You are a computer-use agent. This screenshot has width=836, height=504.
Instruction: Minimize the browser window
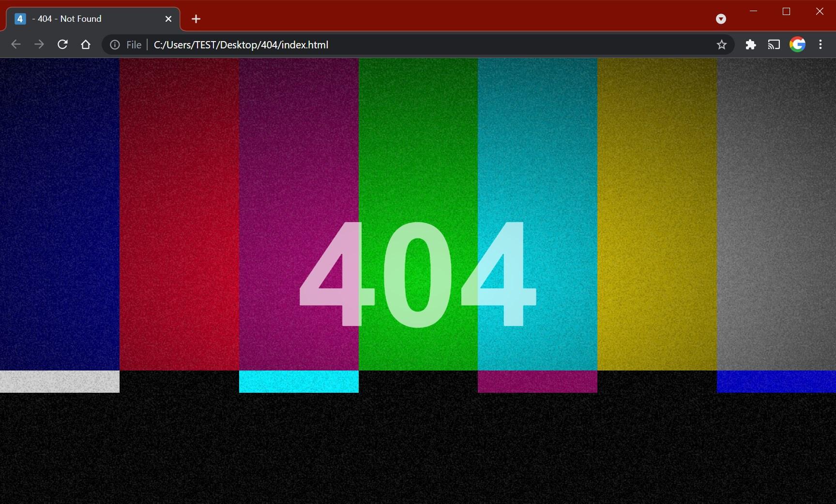753,11
